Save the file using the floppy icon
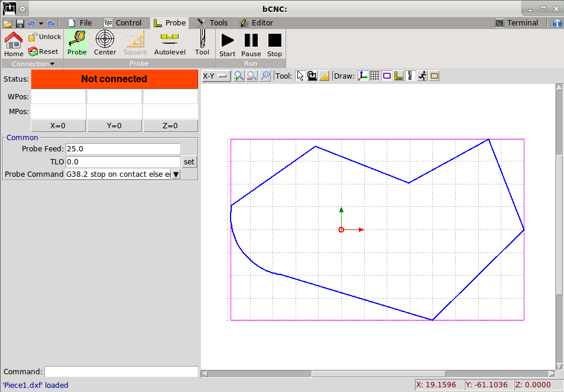Image resolution: width=564 pixels, height=392 pixels. (x=20, y=24)
